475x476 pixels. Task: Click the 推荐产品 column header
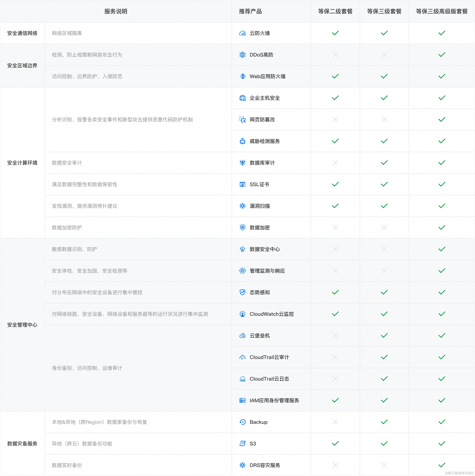pos(250,11)
